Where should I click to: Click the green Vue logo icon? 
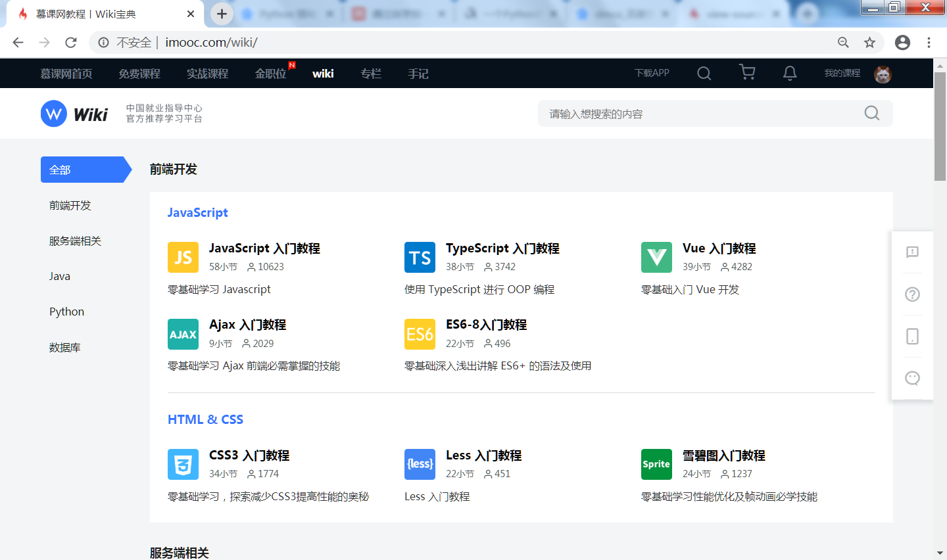(x=656, y=257)
